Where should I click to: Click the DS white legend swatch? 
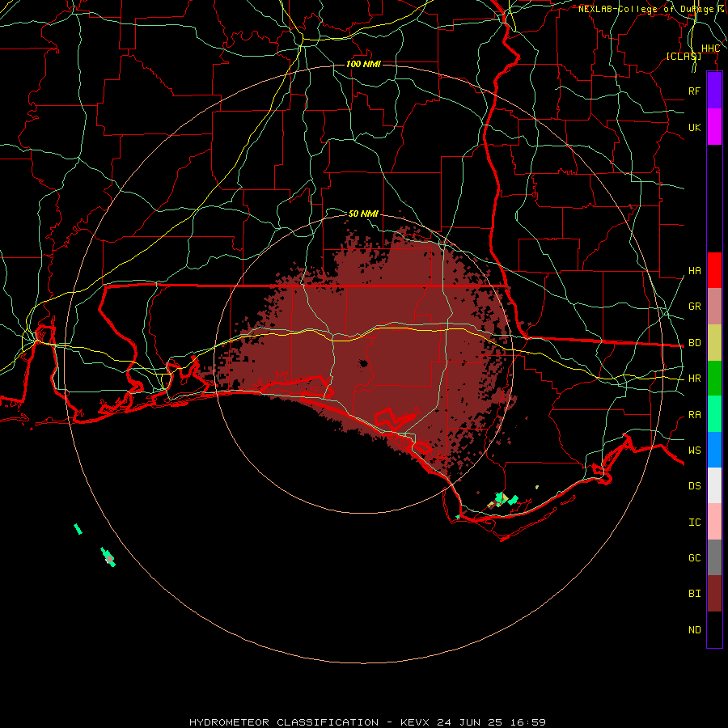(714, 485)
